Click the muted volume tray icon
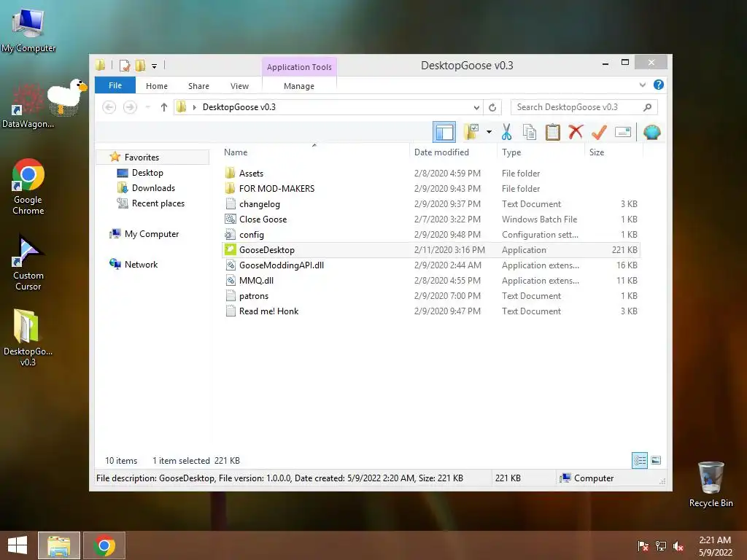This screenshot has width=747, height=560. [x=678, y=545]
